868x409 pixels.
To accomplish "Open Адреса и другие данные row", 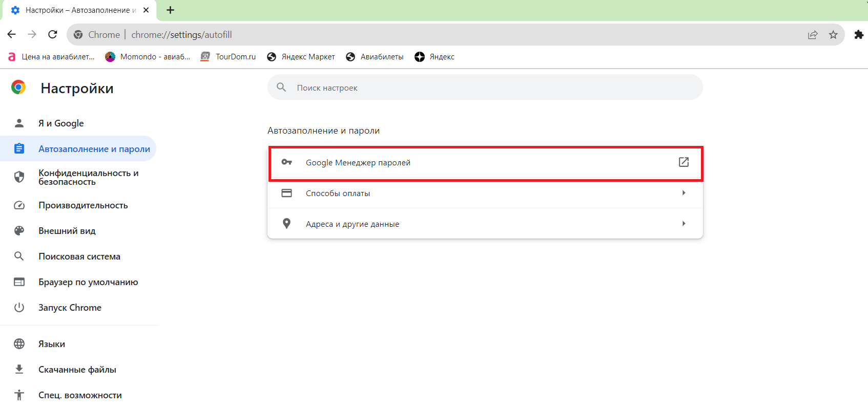I will pyautogui.click(x=485, y=224).
